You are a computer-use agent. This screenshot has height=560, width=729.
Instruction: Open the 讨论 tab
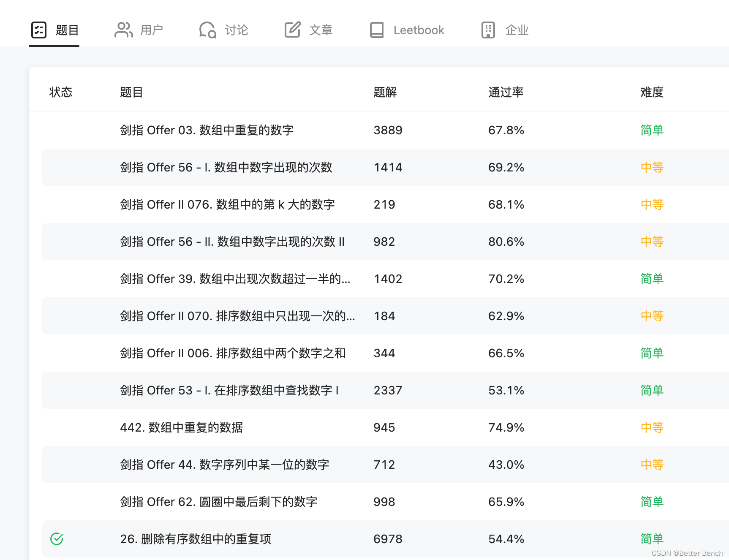[x=224, y=30]
